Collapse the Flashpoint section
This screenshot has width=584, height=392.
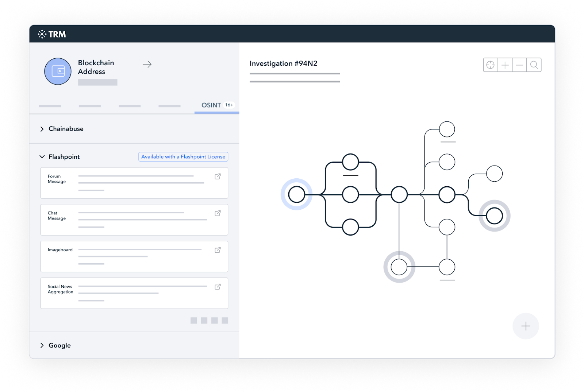pyautogui.click(x=42, y=157)
